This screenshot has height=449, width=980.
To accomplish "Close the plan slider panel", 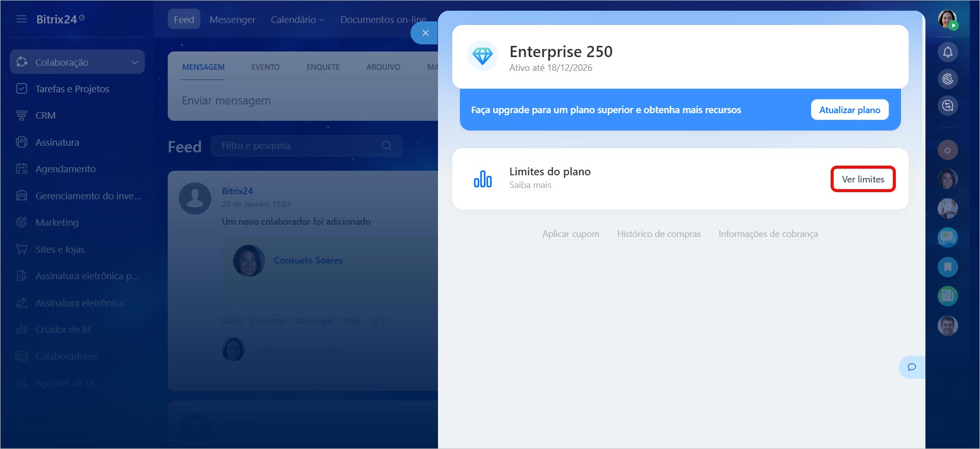I will tap(425, 33).
